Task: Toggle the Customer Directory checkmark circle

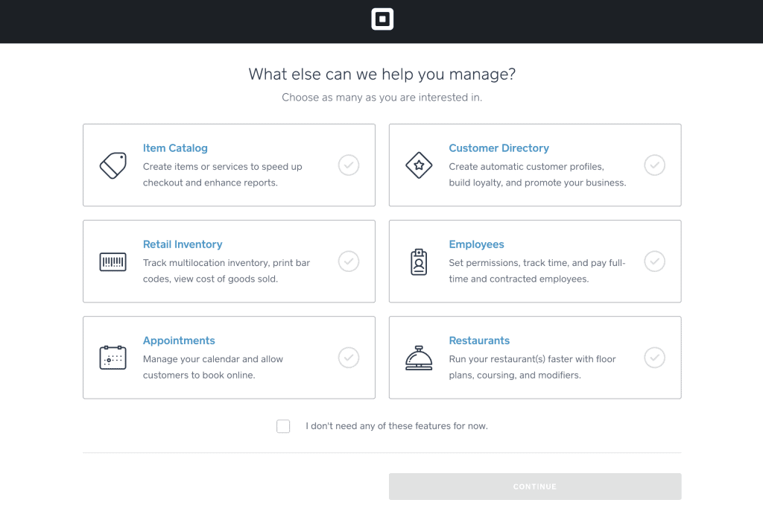Action: 654,165
